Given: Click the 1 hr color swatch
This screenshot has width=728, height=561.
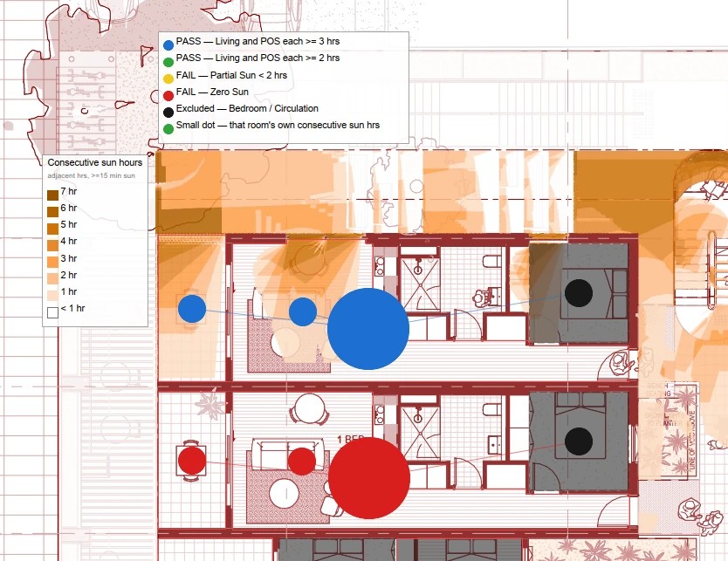Looking at the screenshot, I should point(52,296).
